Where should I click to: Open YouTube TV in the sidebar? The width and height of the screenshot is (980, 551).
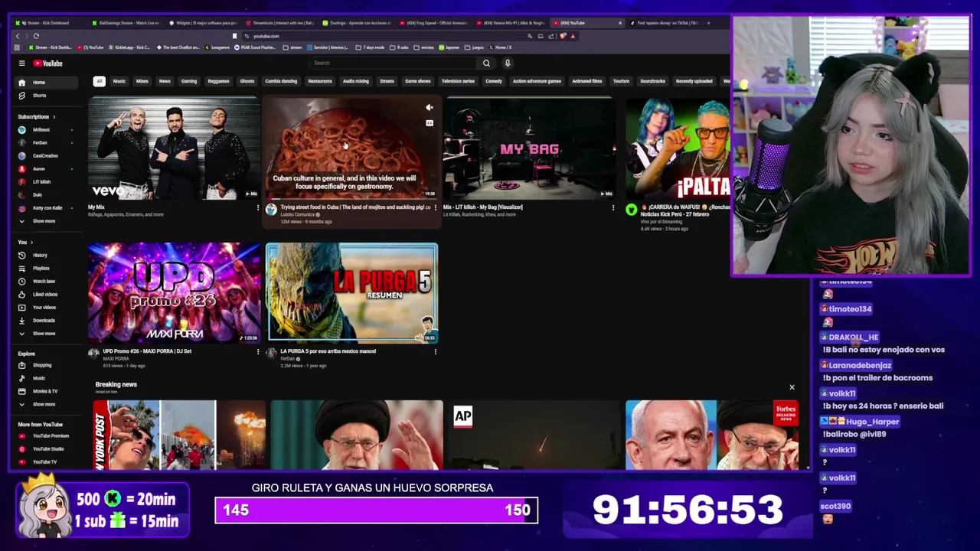(x=46, y=461)
